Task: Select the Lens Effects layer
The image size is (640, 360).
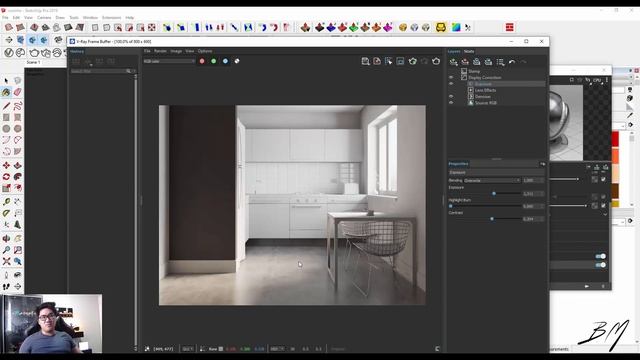Action: tap(485, 90)
